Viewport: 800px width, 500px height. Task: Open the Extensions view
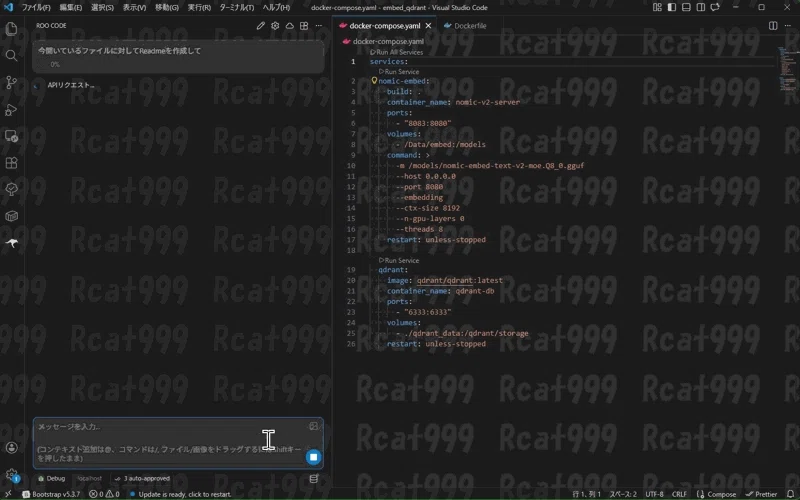coord(11,163)
